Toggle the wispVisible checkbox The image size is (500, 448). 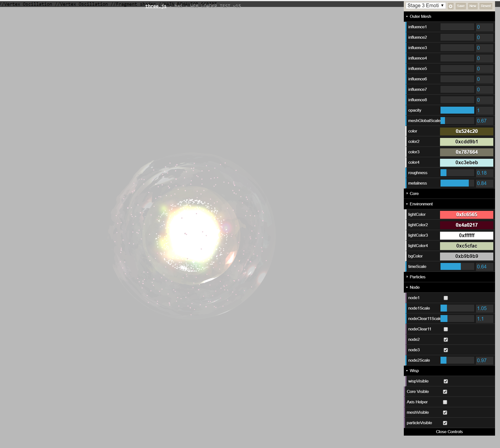[445, 381]
